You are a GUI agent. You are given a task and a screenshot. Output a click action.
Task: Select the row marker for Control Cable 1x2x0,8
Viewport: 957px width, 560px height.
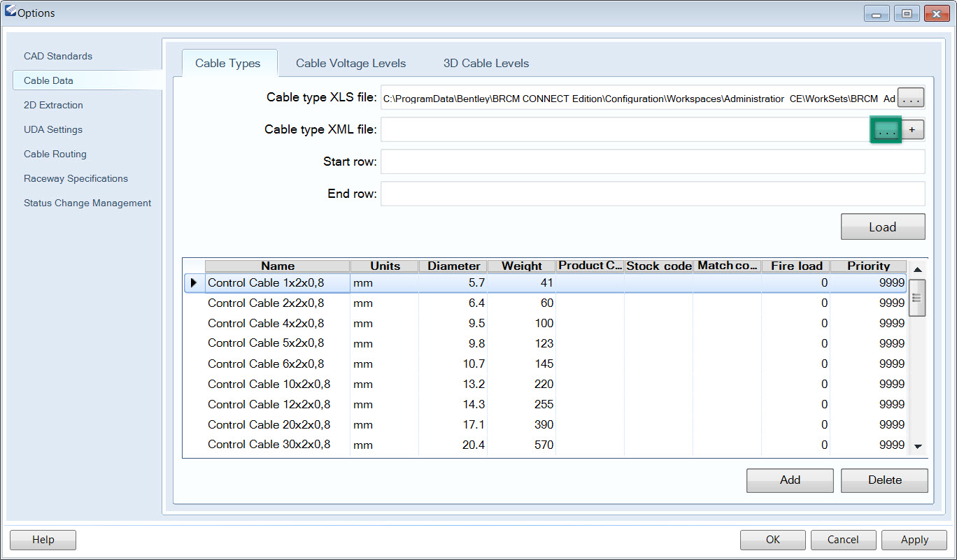click(x=194, y=282)
